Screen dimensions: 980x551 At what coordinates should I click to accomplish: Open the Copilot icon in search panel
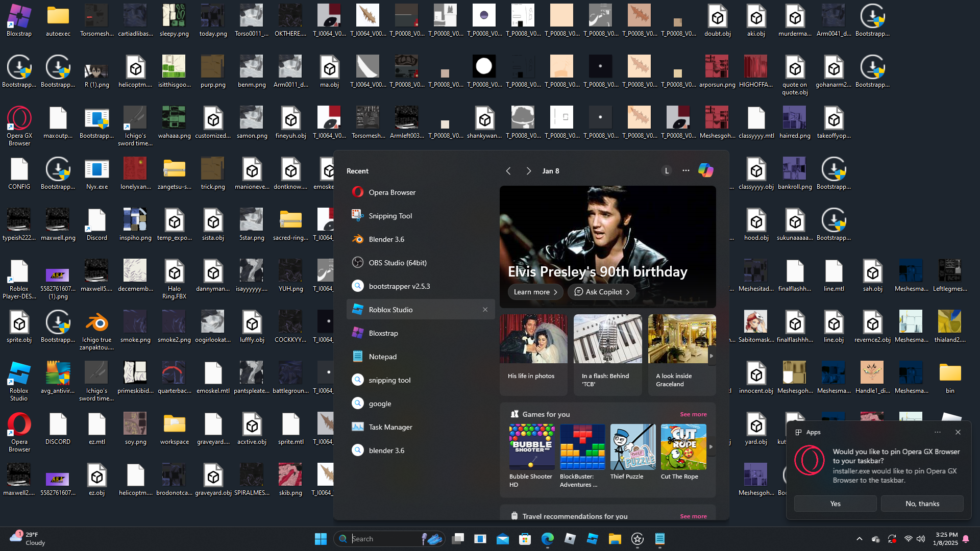point(706,171)
